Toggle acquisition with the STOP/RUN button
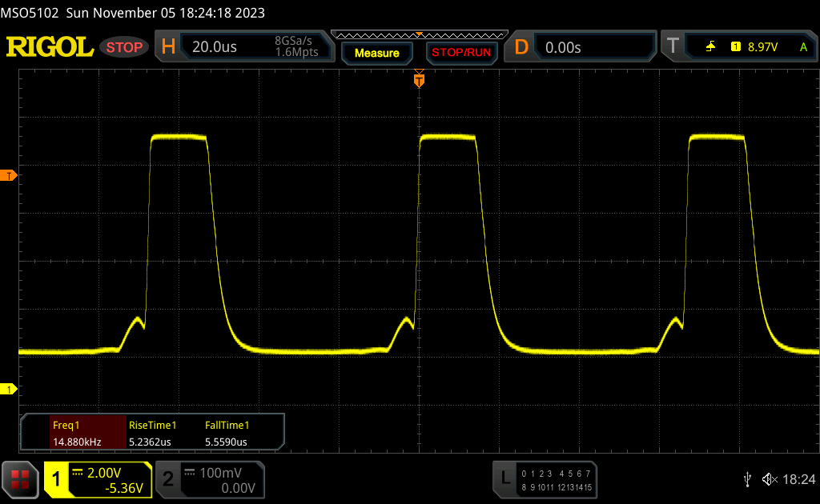This screenshot has height=504, width=820. [460, 53]
